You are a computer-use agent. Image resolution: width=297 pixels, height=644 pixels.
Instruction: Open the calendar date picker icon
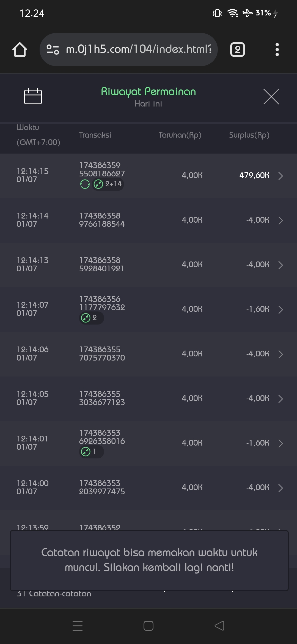33,96
